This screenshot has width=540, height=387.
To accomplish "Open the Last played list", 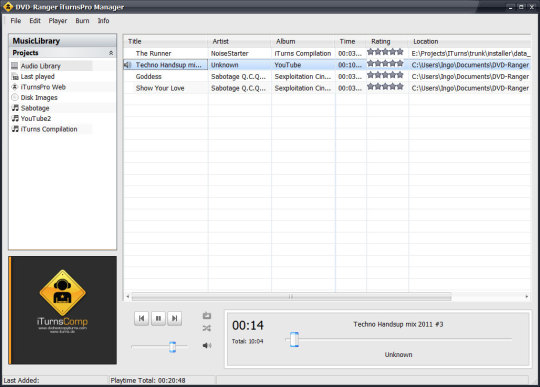I will pos(38,76).
